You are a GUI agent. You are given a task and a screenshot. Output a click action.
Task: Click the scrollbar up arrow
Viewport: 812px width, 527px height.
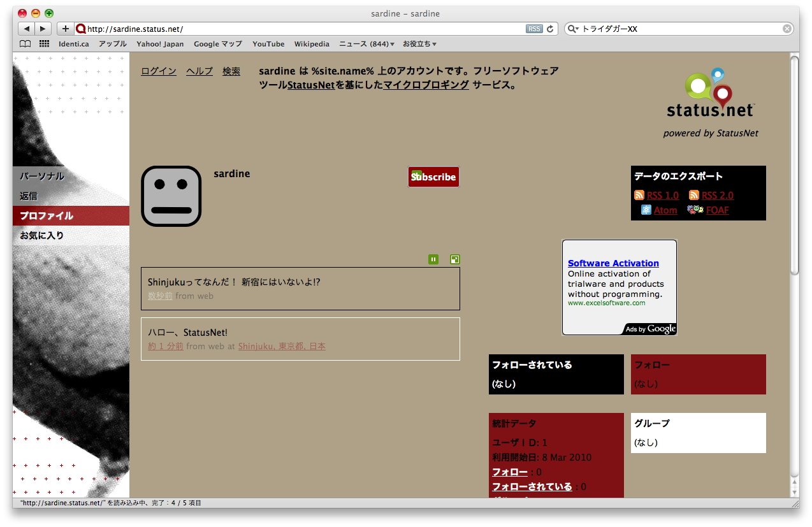[x=794, y=482]
